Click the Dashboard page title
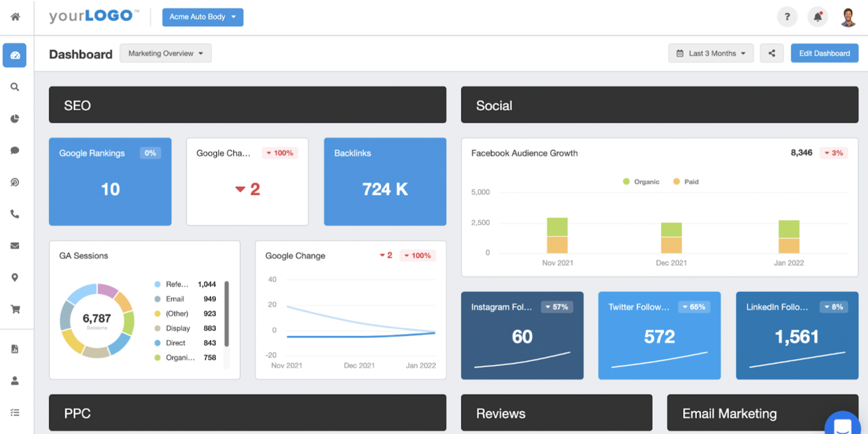The width and height of the screenshot is (868, 434). [x=81, y=54]
